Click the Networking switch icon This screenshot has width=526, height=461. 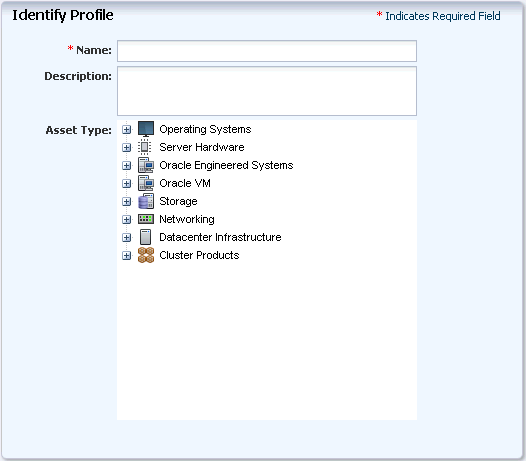[x=146, y=219]
